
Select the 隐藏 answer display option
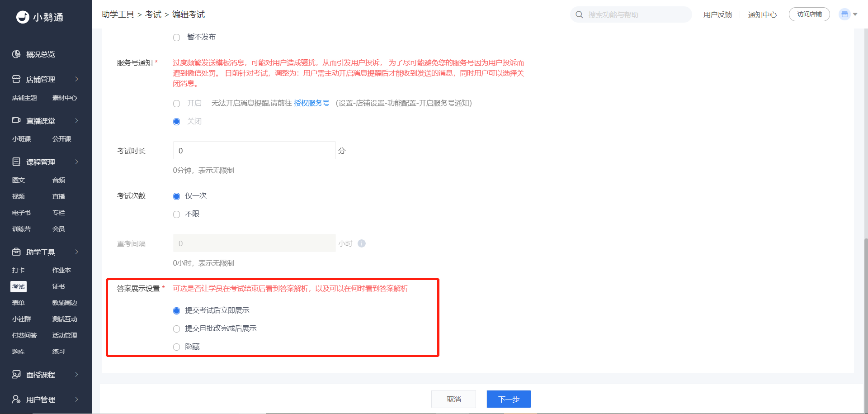[176, 347]
